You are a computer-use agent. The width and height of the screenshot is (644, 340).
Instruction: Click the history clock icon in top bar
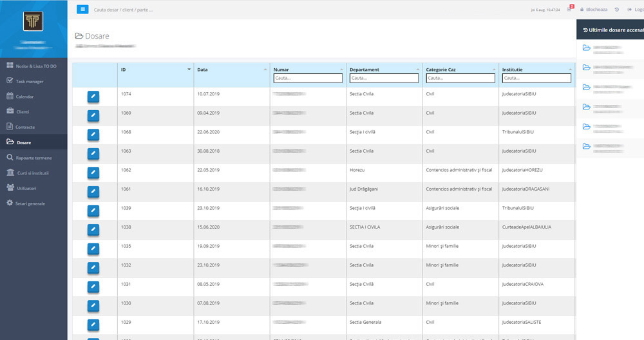click(x=617, y=10)
